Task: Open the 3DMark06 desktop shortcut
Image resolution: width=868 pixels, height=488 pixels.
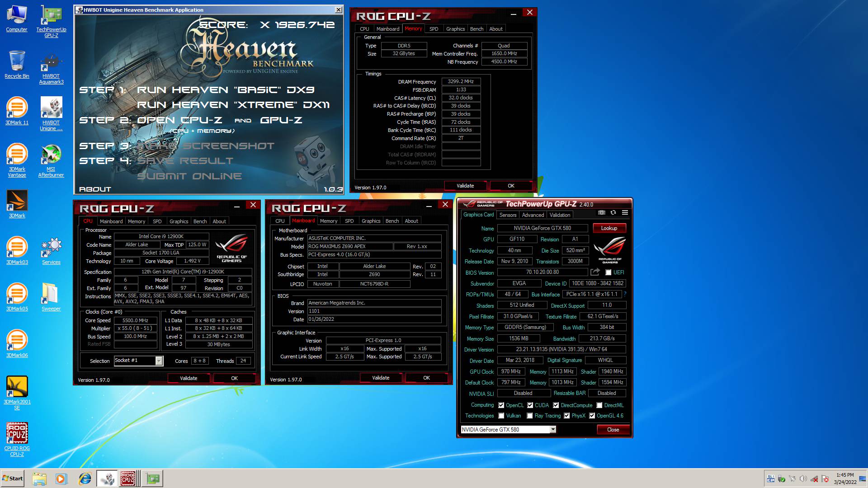Action: pyautogui.click(x=17, y=344)
